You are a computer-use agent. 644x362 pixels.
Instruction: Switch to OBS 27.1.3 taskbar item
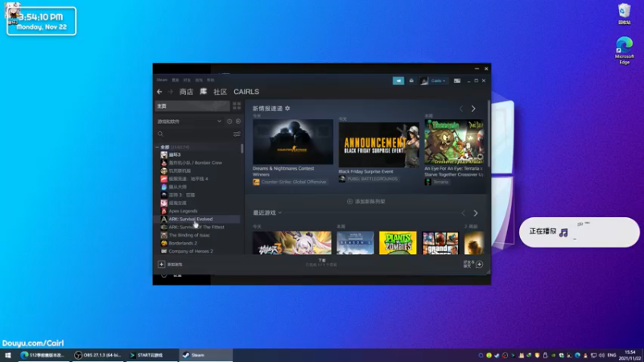(x=97, y=356)
